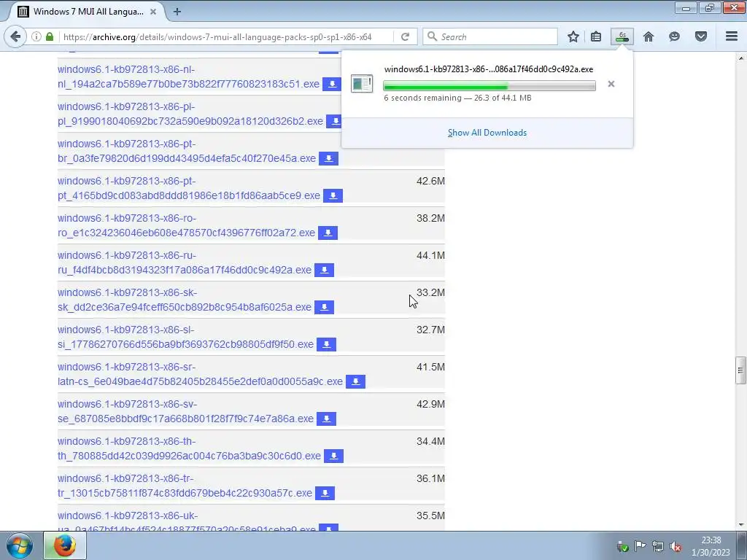Viewport: 747px width, 560px height.
Task: Click Firefox in the taskbar
Action: pyautogui.click(x=65, y=545)
